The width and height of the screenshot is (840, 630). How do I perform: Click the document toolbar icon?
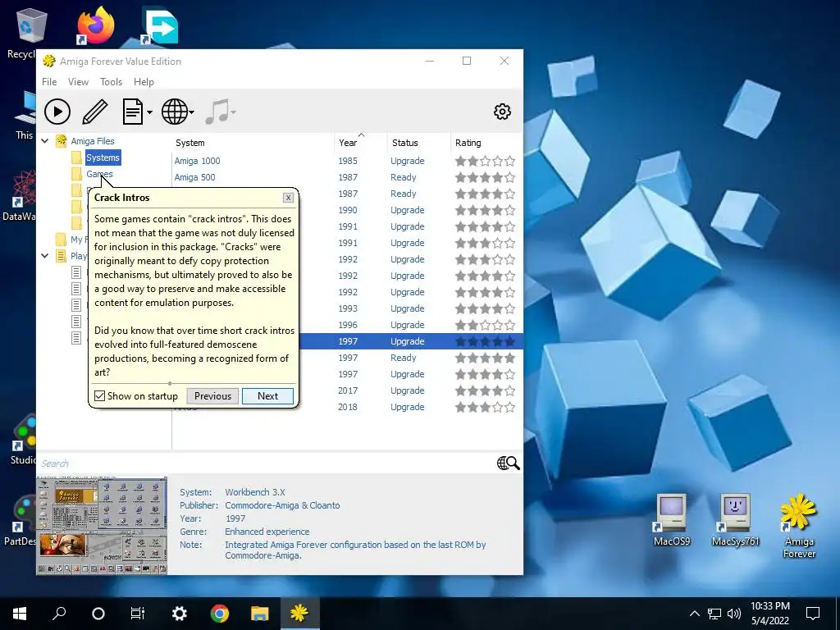coord(132,112)
